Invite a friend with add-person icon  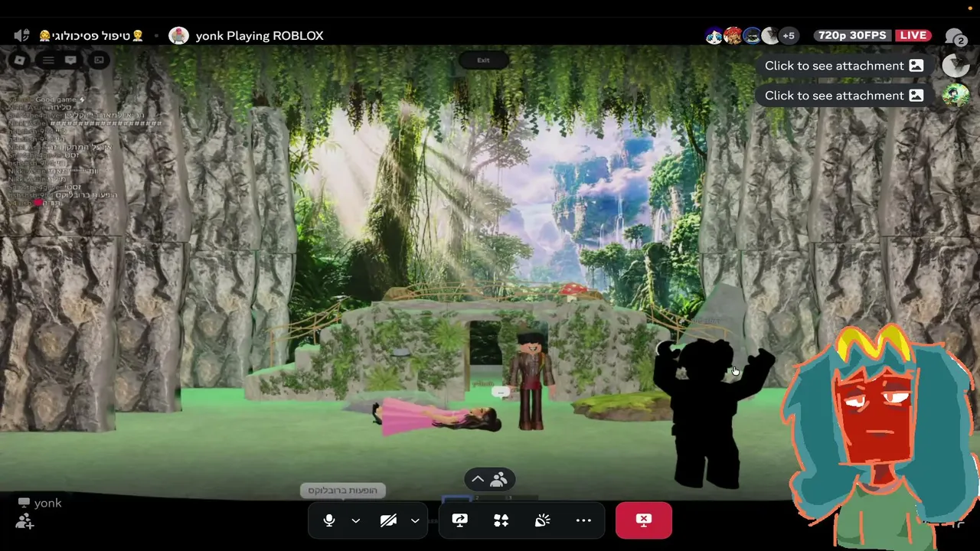coord(24,522)
